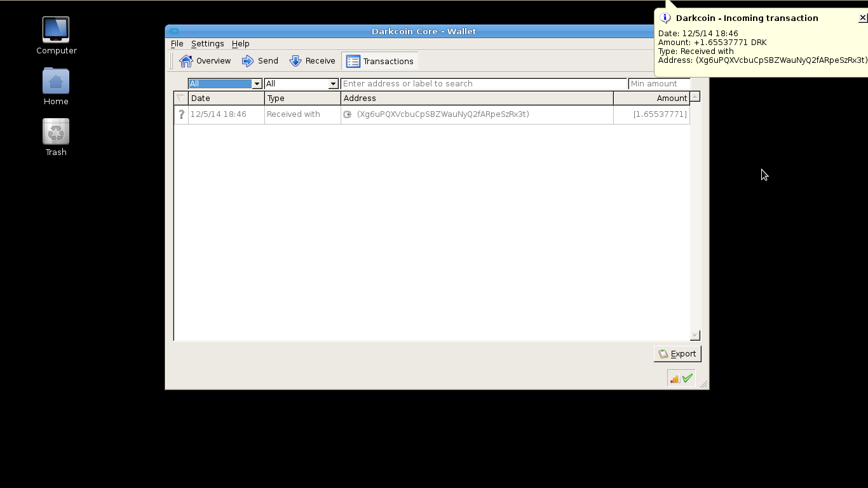Click the Min amount field
The width and height of the screenshot is (868, 488).
(x=659, y=84)
